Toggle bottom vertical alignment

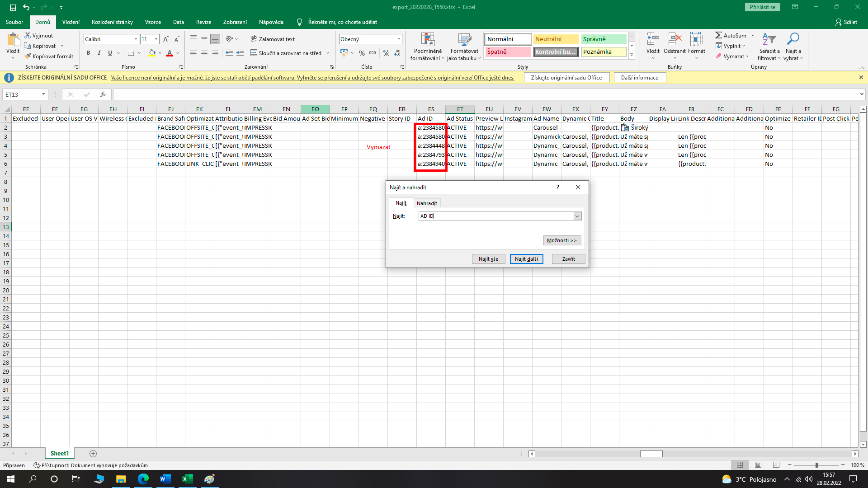[215, 39]
